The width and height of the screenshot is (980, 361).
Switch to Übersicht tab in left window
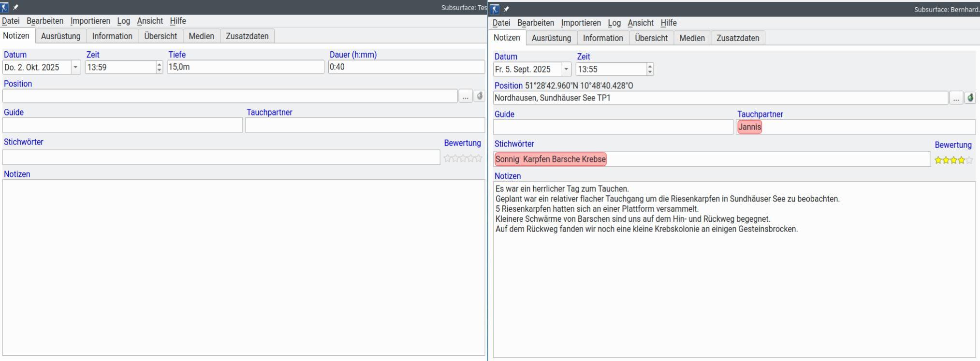[x=161, y=36]
